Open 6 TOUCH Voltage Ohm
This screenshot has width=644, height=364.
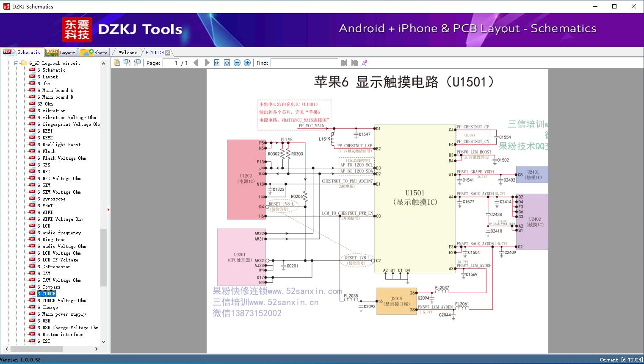point(61,300)
